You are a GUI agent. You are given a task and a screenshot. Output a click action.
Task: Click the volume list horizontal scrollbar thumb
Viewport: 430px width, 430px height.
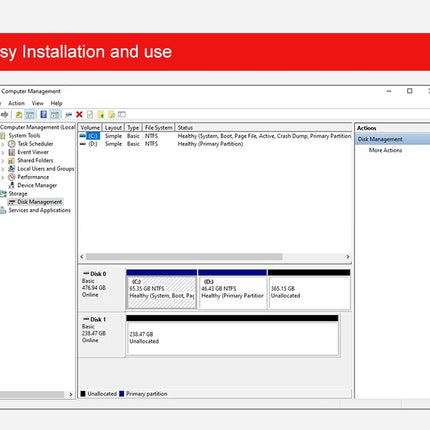point(184,257)
